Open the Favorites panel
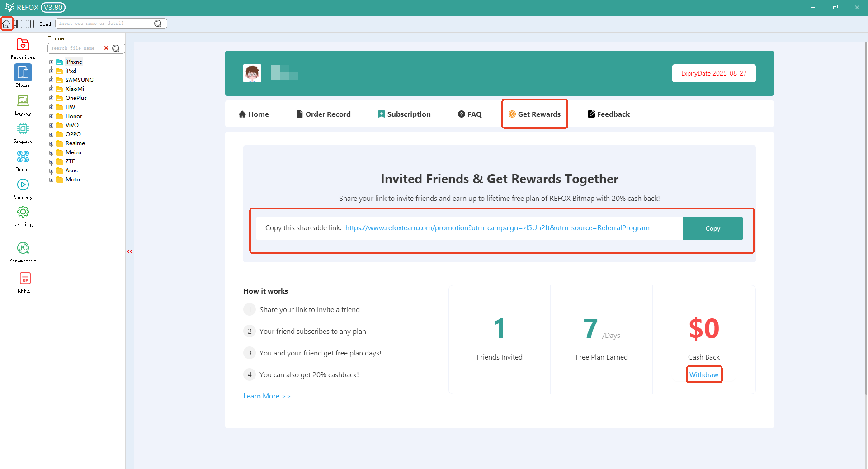Viewport: 868px width, 469px height. tap(23, 48)
